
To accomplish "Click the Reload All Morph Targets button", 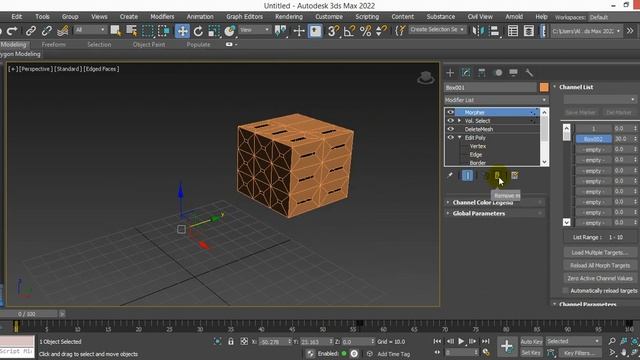I will 600,265.
